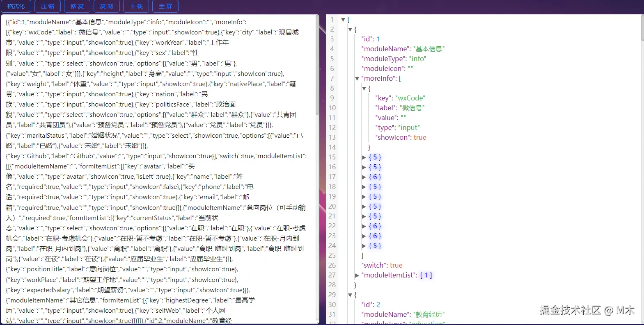Collapse the second object on line 29

click(x=350, y=295)
